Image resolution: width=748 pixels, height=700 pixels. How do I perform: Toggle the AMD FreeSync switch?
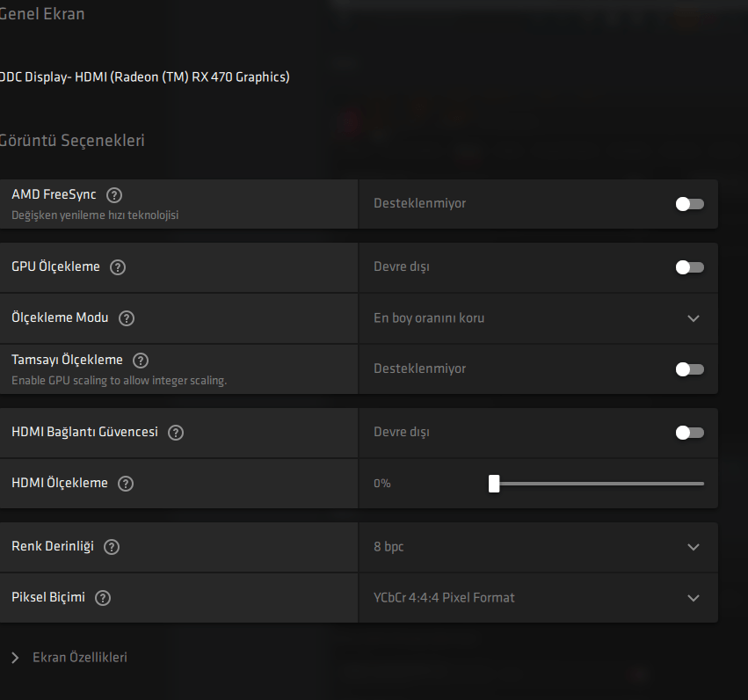tap(689, 204)
